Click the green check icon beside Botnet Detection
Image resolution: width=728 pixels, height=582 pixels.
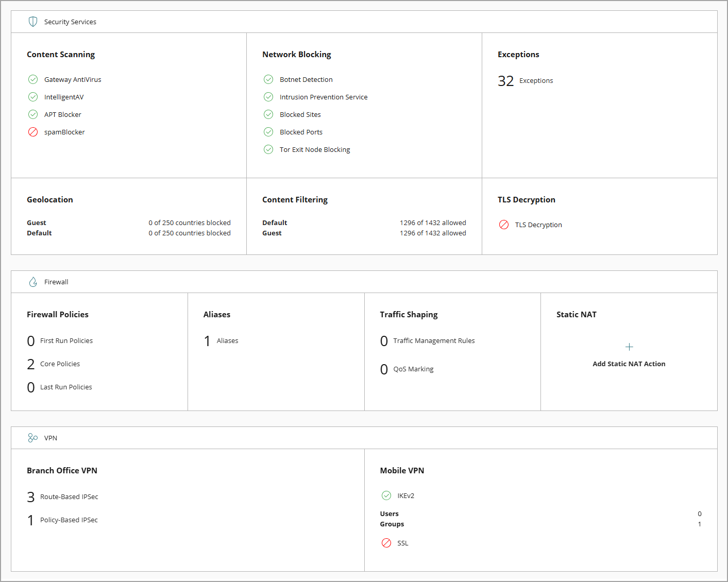coord(268,79)
